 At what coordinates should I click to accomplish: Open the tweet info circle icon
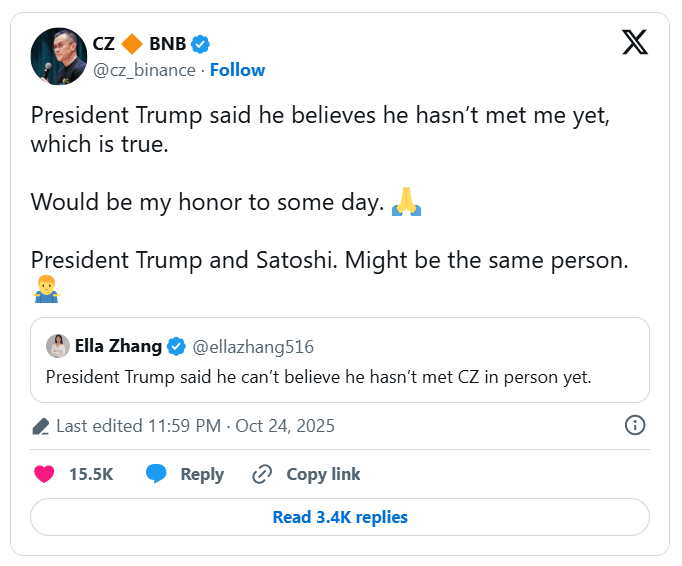(634, 426)
